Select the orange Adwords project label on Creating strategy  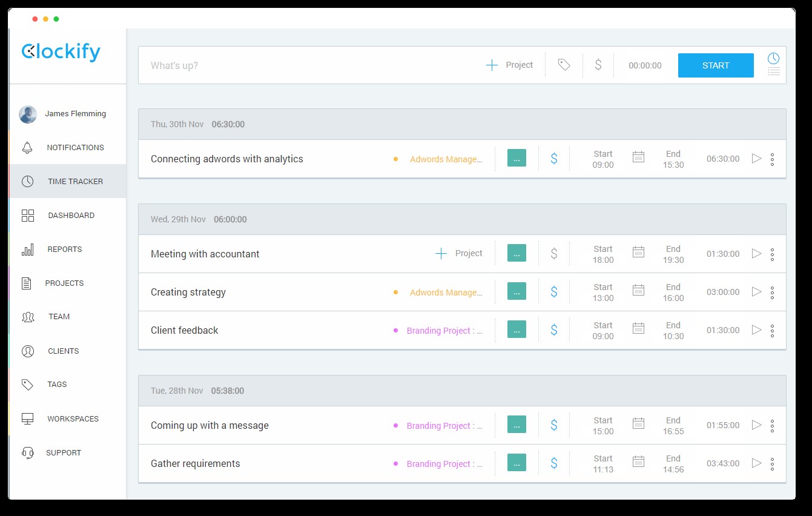coord(446,293)
